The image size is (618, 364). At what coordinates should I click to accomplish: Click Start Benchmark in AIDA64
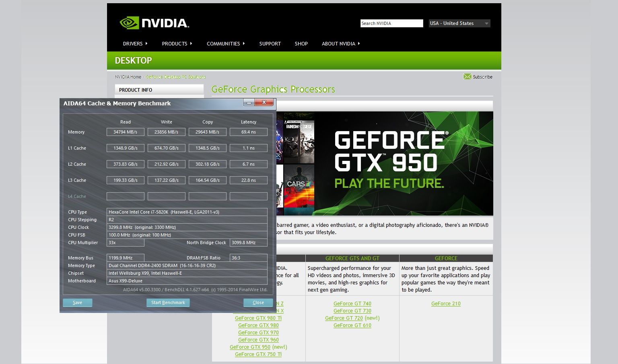(x=168, y=302)
